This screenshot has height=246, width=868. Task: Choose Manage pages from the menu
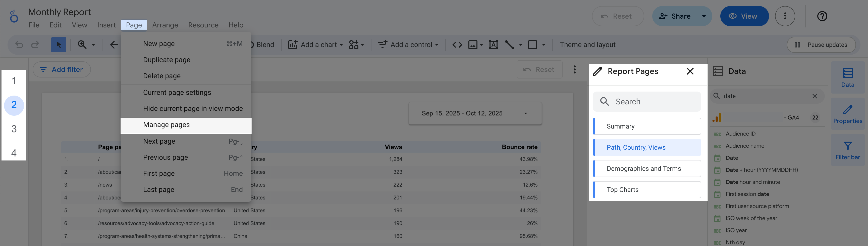(x=167, y=125)
